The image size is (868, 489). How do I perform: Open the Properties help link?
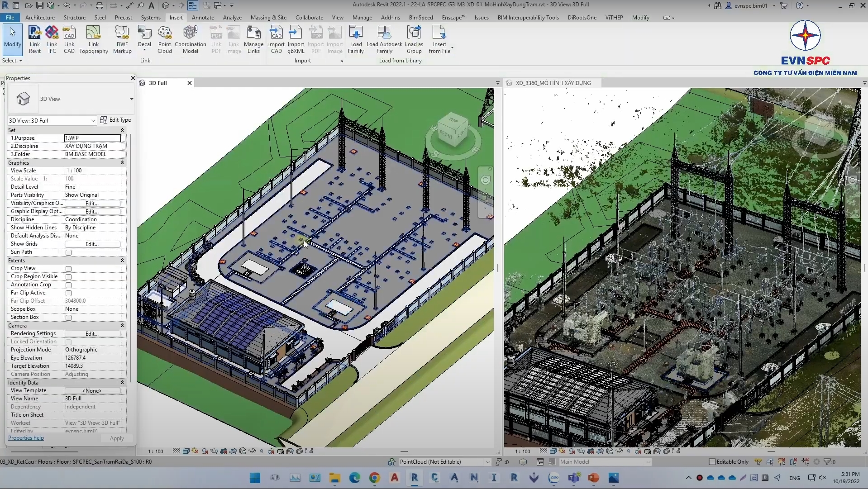point(26,438)
